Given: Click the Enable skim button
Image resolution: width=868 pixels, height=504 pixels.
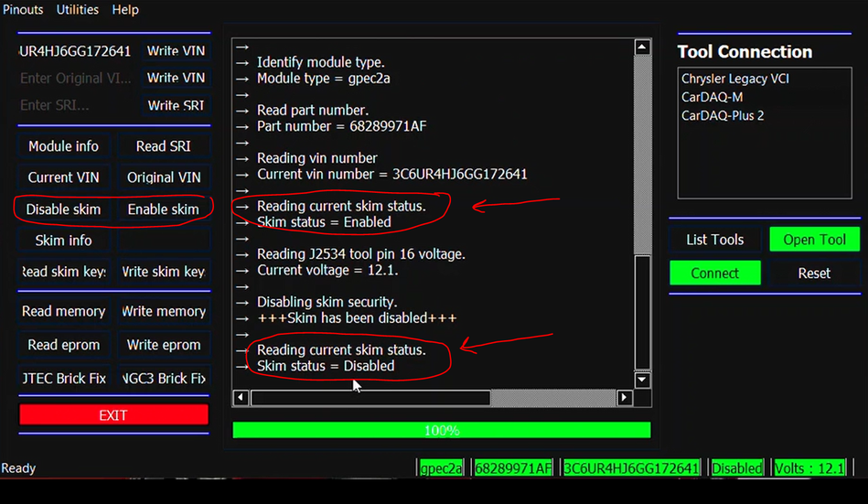Looking at the screenshot, I should tap(163, 209).
